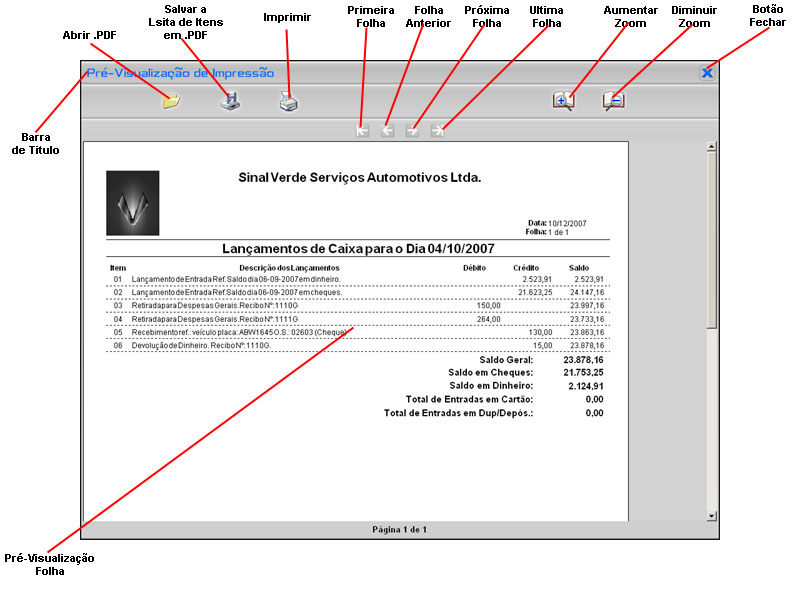Close the print preview window

(x=707, y=73)
